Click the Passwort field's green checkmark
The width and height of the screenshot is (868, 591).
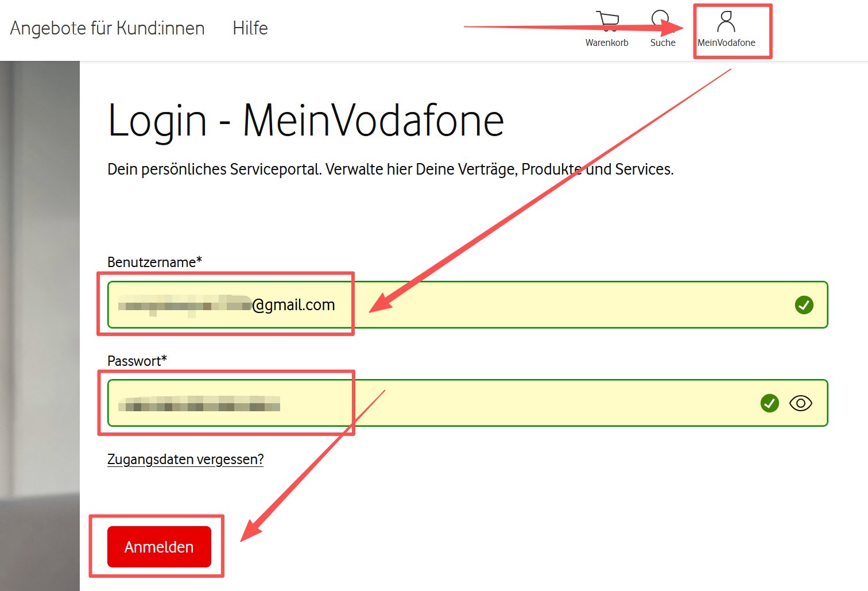(x=770, y=403)
